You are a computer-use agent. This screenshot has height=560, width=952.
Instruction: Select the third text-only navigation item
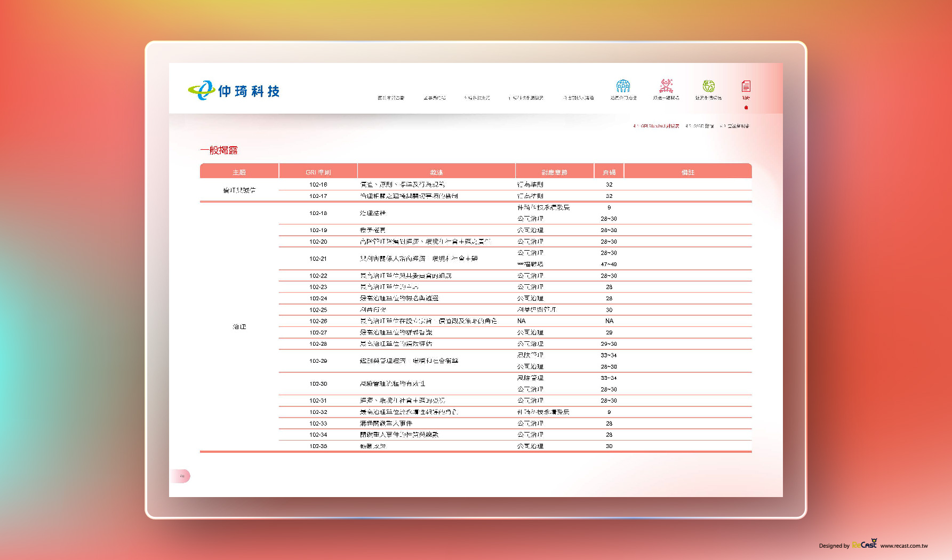click(x=477, y=98)
